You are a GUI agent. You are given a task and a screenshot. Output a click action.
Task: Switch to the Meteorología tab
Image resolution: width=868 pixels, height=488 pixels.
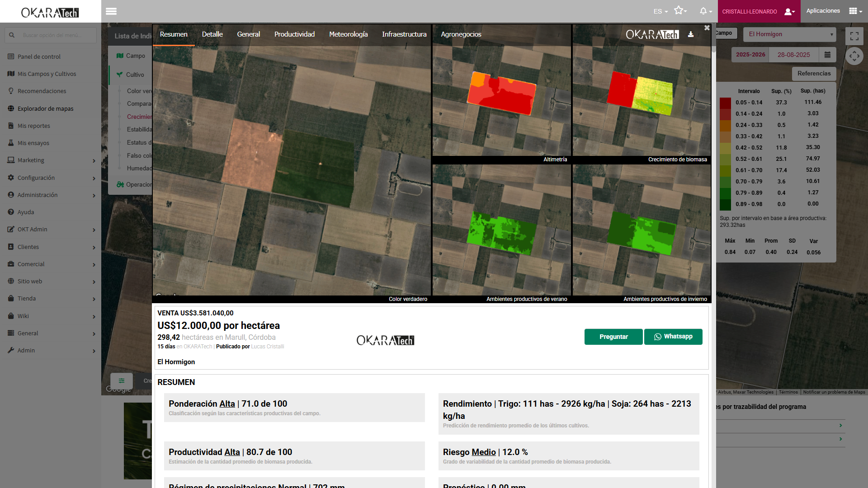pyautogui.click(x=348, y=34)
